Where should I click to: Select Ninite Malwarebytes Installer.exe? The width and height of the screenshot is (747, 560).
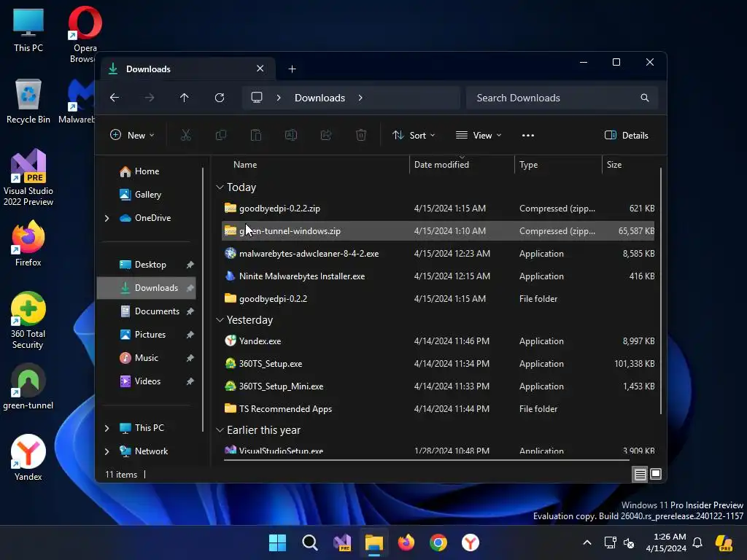(438, 276)
